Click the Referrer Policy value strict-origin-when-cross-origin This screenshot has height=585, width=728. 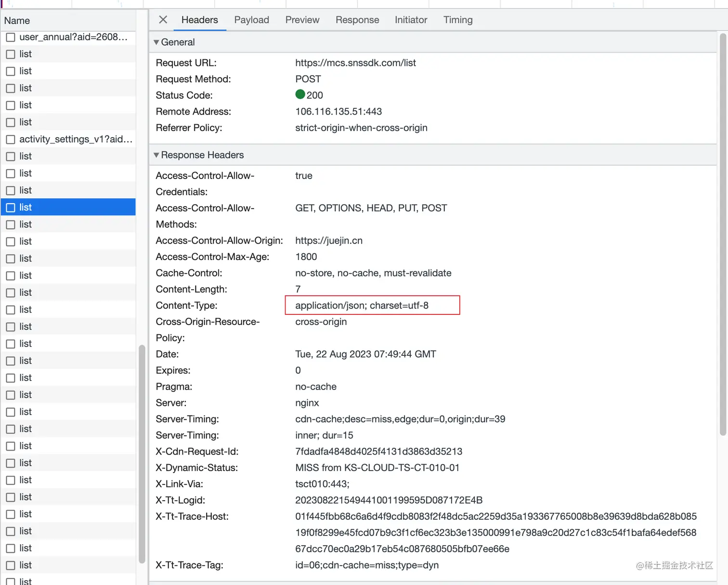point(361,128)
